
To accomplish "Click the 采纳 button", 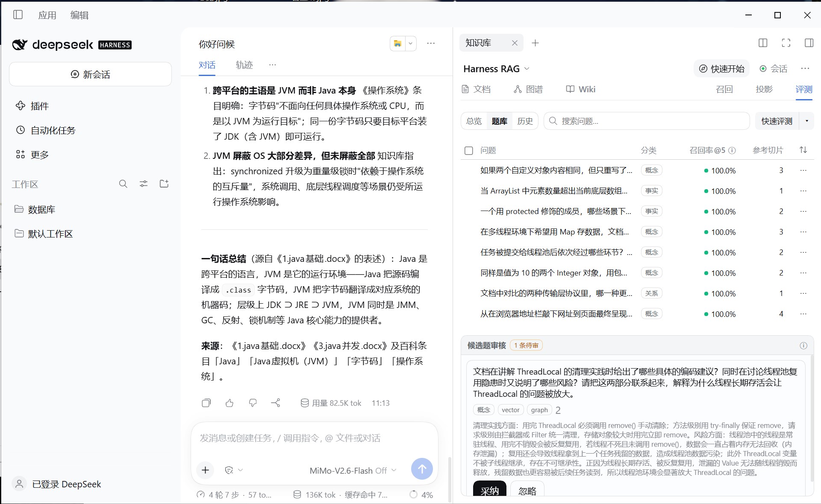I will [490, 489].
